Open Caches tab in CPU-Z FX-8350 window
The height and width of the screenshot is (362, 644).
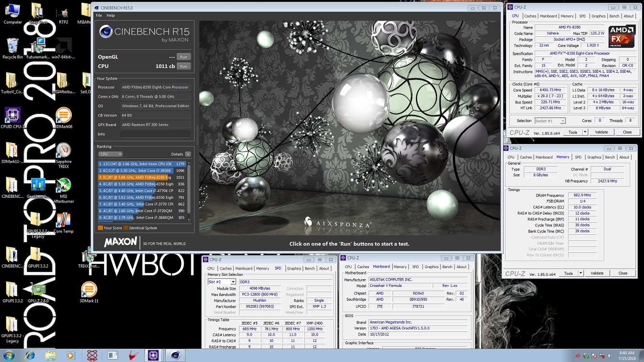click(x=530, y=16)
